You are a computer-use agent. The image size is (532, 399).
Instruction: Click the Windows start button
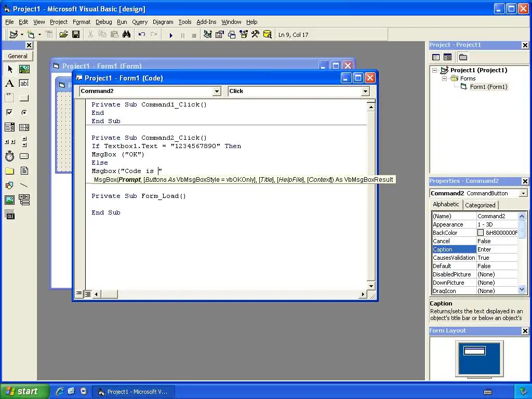(24, 391)
